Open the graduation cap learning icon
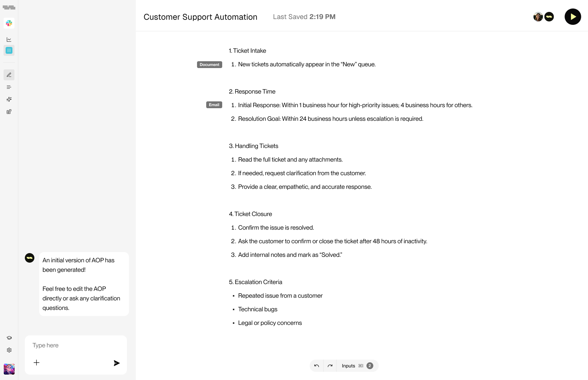This screenshot has height=380, width=588. click(9, 338)
